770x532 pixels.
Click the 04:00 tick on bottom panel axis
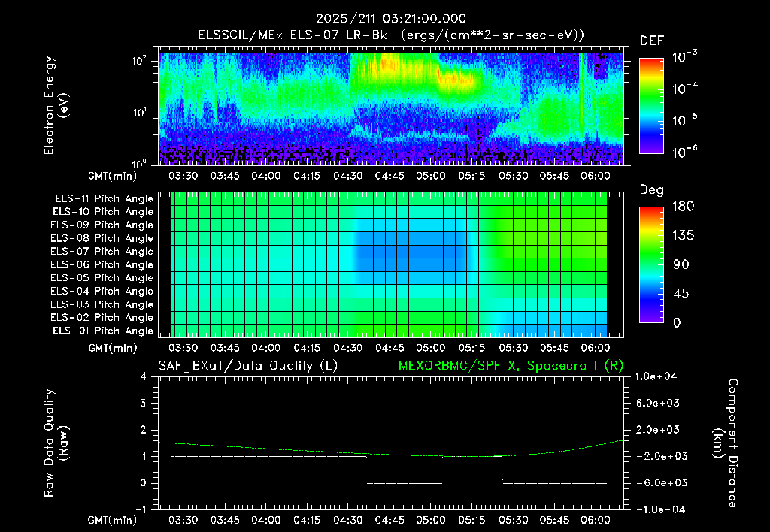265,520
